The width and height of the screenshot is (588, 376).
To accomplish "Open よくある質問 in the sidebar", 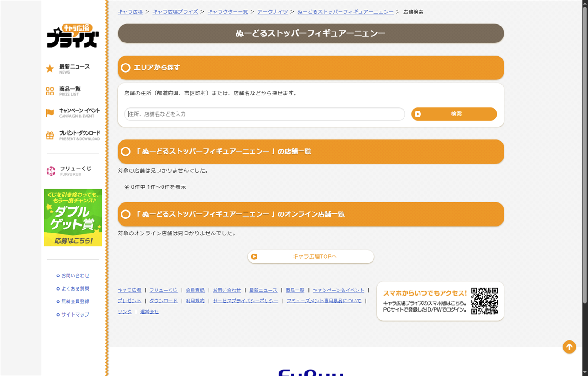I will [x=75, y=289].
